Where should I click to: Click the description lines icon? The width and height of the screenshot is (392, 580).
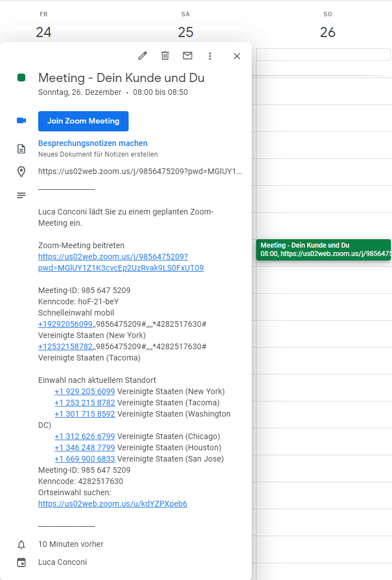tap(21, 195)
